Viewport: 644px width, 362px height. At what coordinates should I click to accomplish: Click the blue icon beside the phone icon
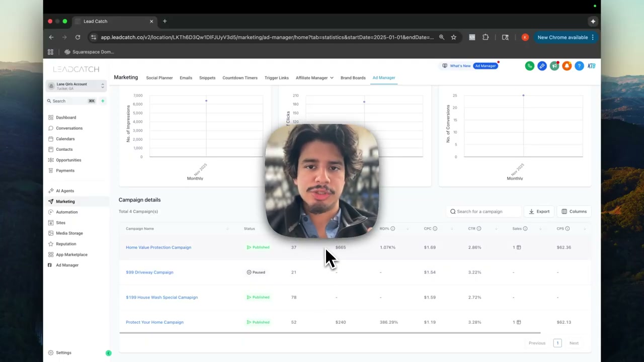click(542, 66)
